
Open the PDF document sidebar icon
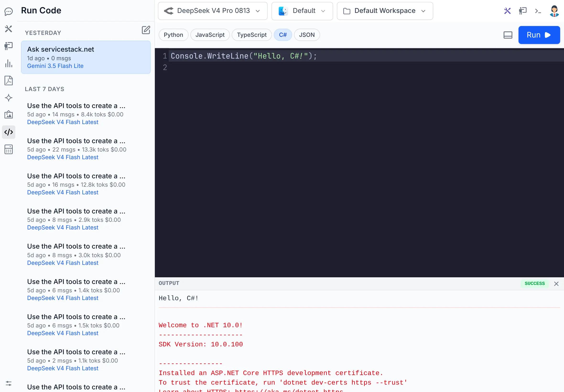pyautogui.click(x=9, y=81)
